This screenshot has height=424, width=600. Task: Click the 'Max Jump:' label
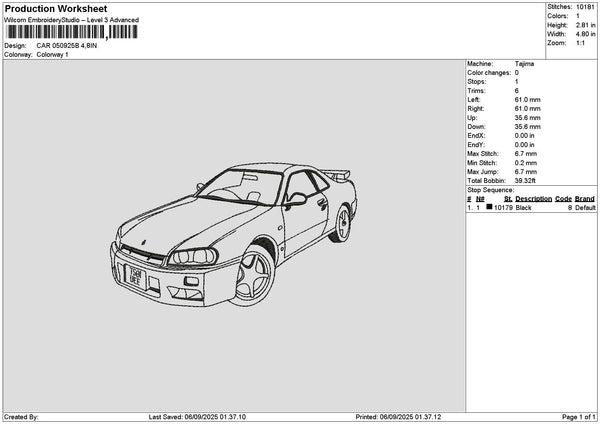tap(483, 172)
